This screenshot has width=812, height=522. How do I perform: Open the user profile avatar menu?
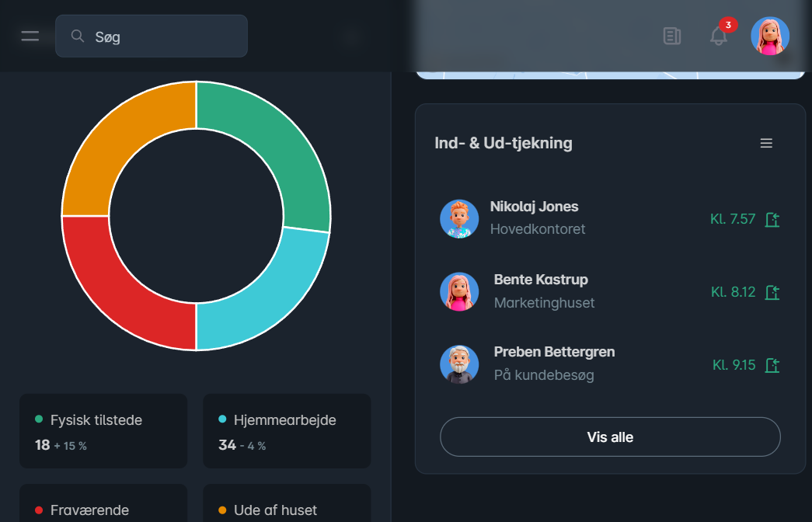(x=769, y=36)
